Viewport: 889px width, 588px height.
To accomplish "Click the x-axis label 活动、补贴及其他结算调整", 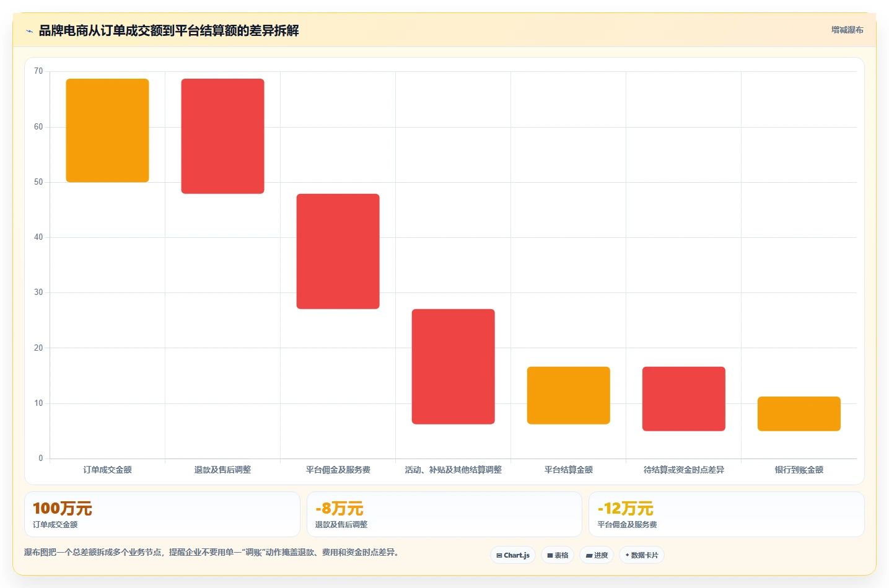I will (x=453, y=470).
